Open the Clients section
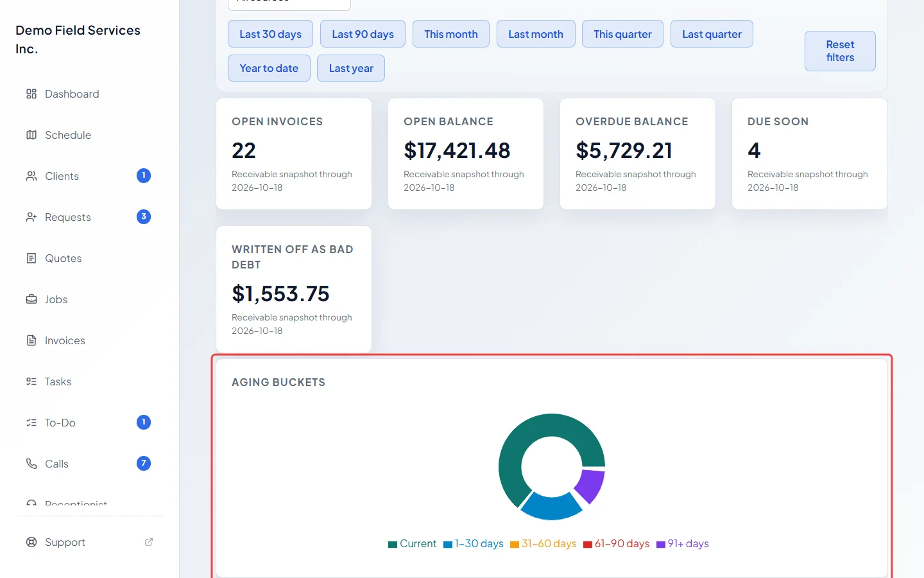The image size is (924, 578). [x=90, y=176]
